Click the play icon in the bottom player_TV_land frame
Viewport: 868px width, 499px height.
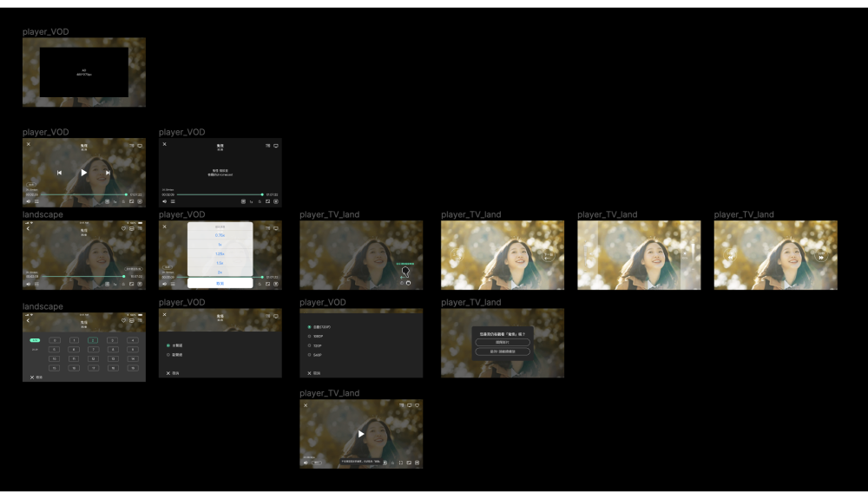[361, 434]
